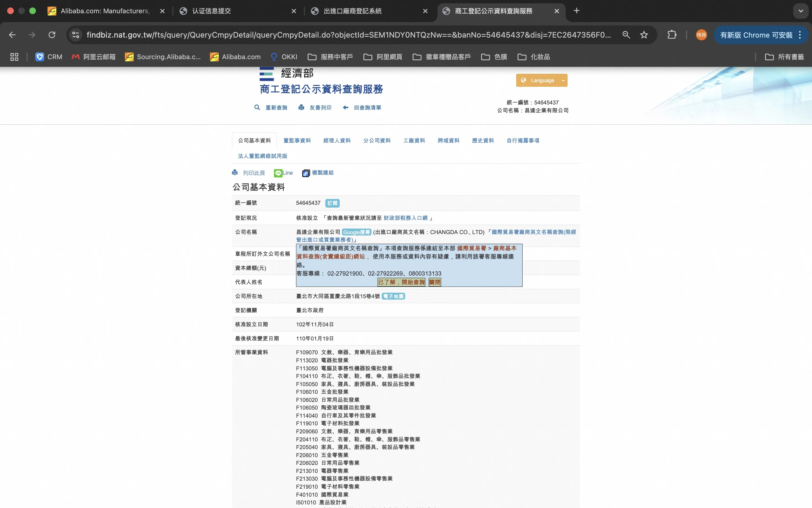Open the zoom magnifier icon in address bar
The height and width of the screenshot is (508, 812).
point(626,35)
